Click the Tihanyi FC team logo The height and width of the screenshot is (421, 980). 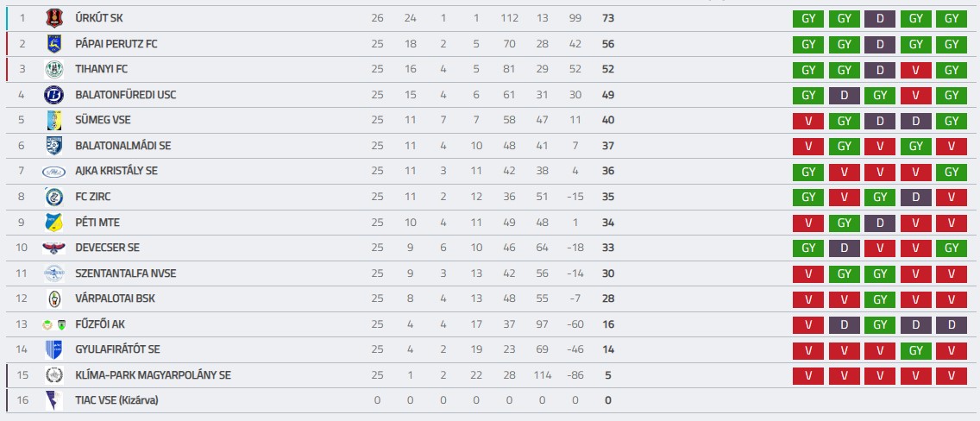53,69
